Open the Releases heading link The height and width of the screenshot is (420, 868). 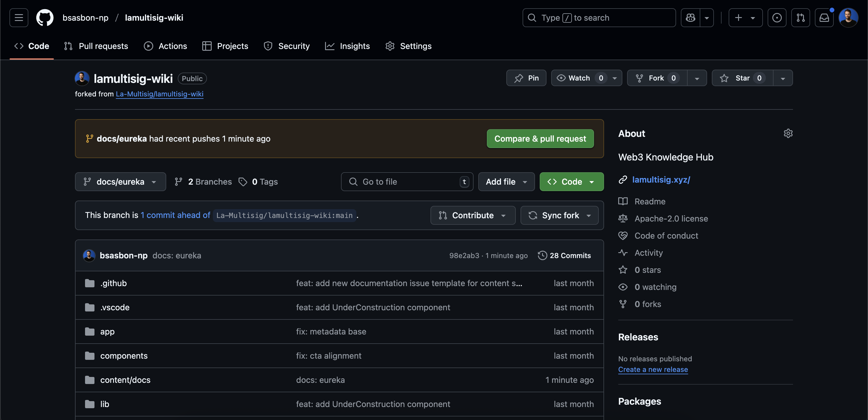(638, 337)
